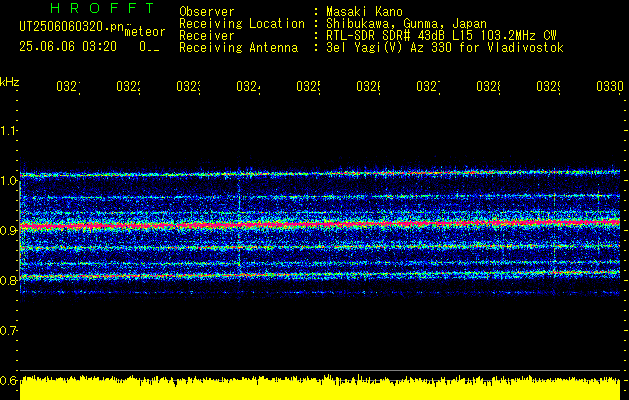The width and height of the screenshot is (629, 400).
Task: Click the 0.7 kHz frequency axis label
Action: tap(8, 330)
